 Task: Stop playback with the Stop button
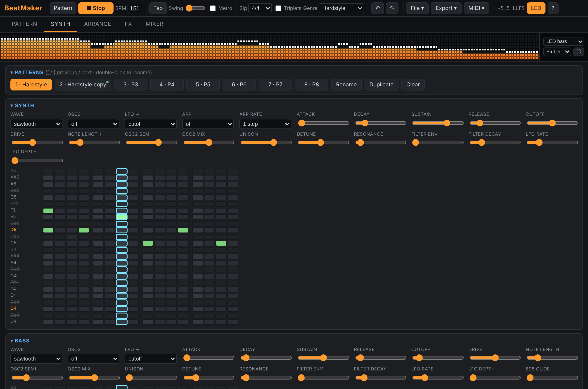96,8
